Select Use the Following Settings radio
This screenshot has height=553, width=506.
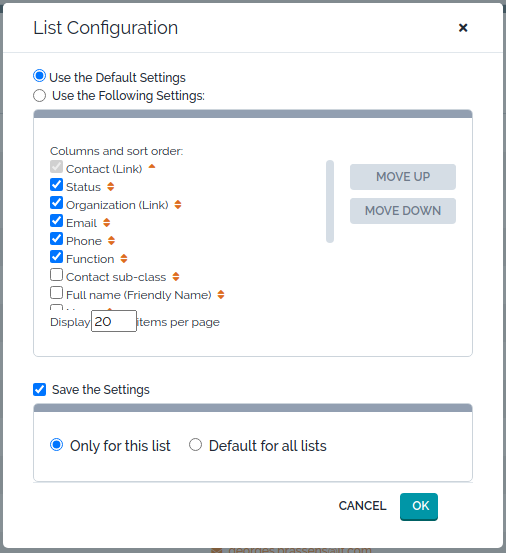click(39, 96)
